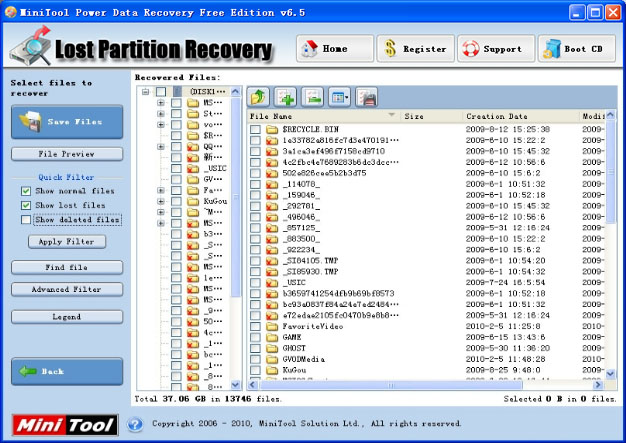Select the GV... tree item
Viewport: 626px width, 443px height.
click(x=213, y=179)
